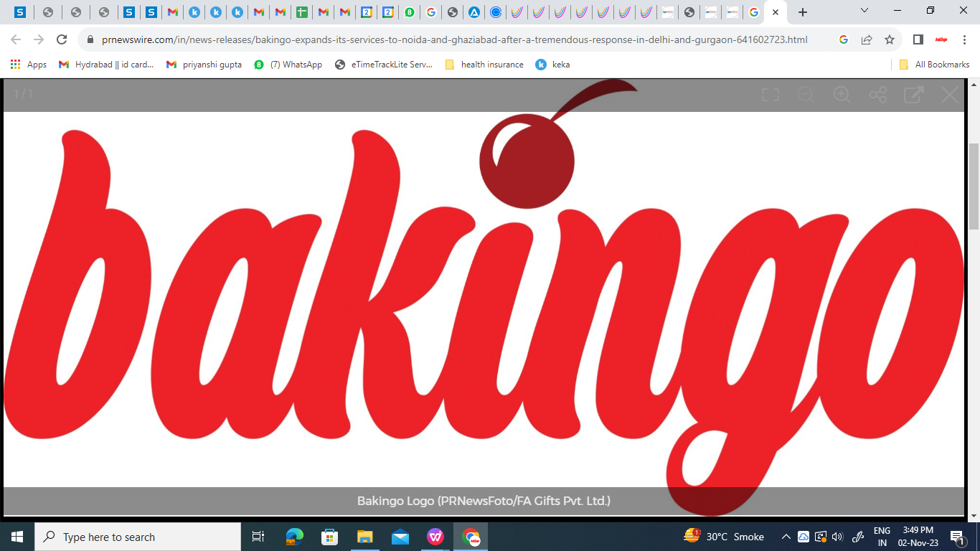Screen dimensions: 980x551
Task: Click the display tray icon with orange dot
Action: [x=820, y=537]
